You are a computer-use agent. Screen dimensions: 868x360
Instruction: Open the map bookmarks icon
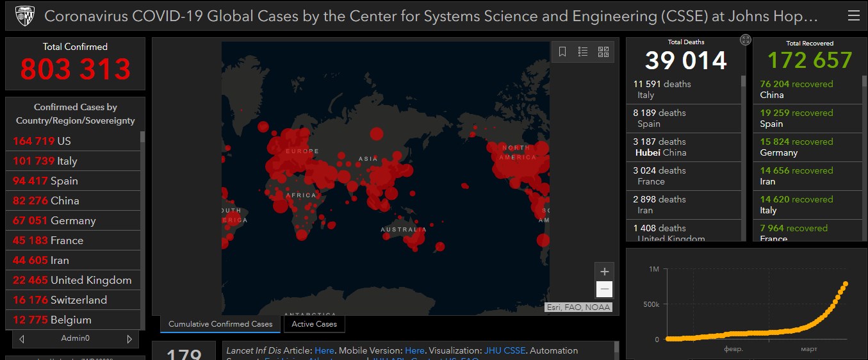tap(562, 52)
